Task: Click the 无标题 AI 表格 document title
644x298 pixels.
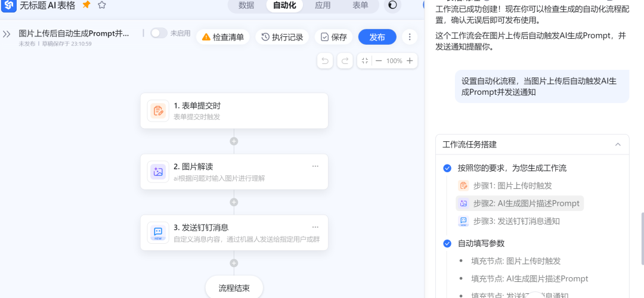Action: (x=48, y=5)
